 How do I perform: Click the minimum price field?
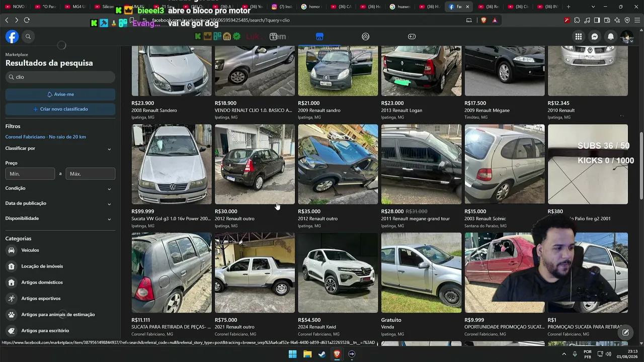(x=30, y=174)
